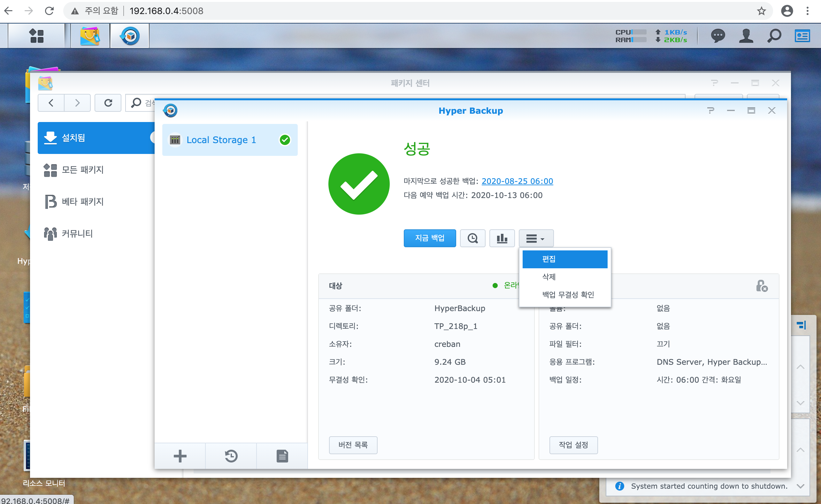821x504 pixels.
Task: Open the hamburger menu dropdown button
Action: [x=536, y=238]
